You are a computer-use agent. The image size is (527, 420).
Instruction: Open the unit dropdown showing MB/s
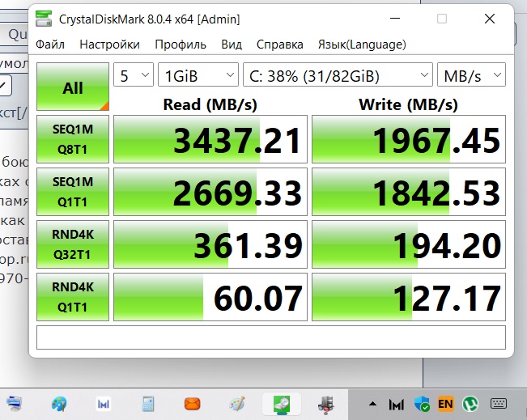471,74
